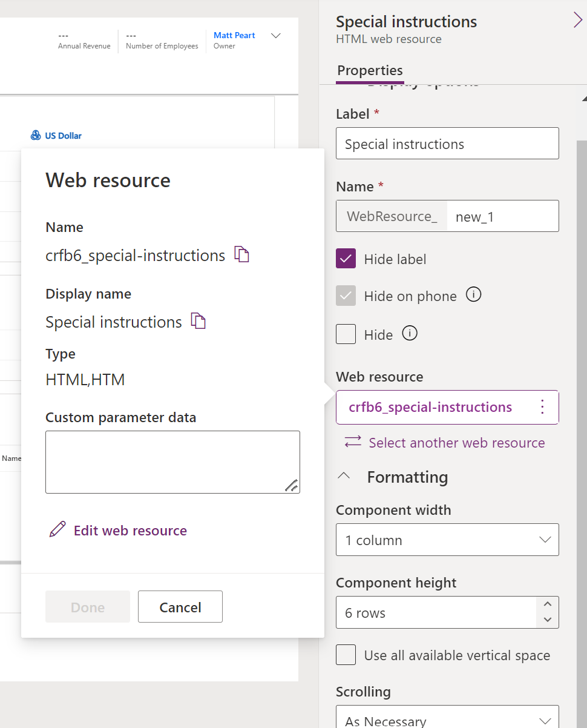The width and height of the screenshot is (587, 728).
Task: Uncheck the Hide label checkbox
Action: pyautogui.click(x=346, y=259)
